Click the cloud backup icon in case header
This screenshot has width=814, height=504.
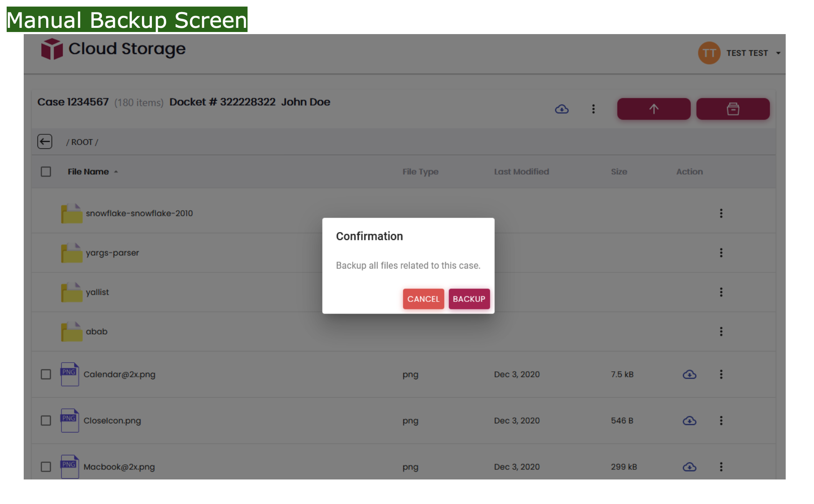(x=562, y=109)
